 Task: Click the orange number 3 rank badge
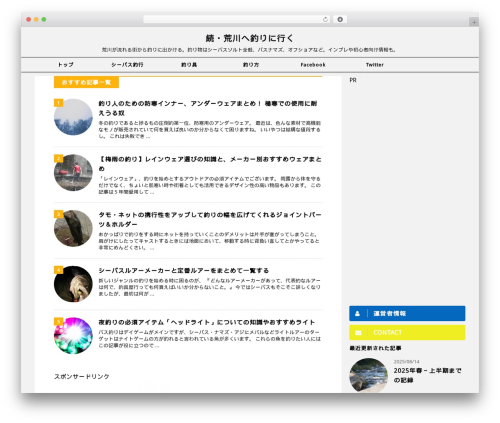pos(58,214)
